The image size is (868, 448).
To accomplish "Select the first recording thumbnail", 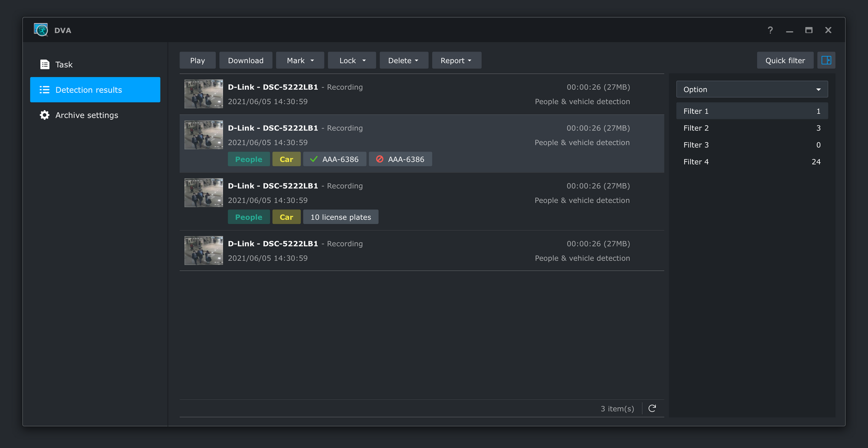I will 204,94.
